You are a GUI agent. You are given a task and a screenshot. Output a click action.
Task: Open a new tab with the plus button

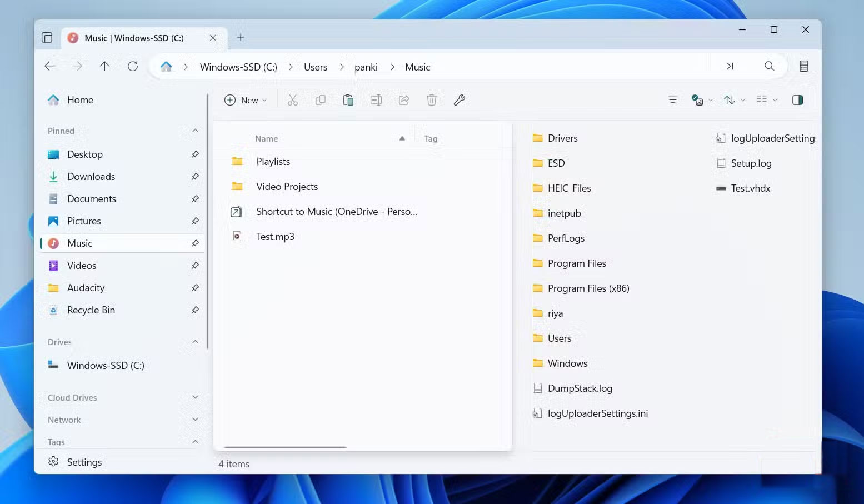pyautogui.click(x=241, y=37)
